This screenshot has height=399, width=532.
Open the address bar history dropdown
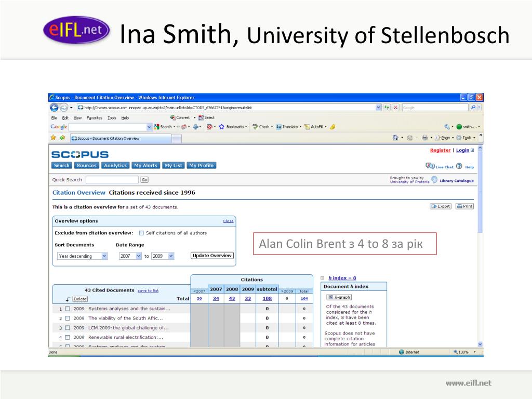click(378, 108)
